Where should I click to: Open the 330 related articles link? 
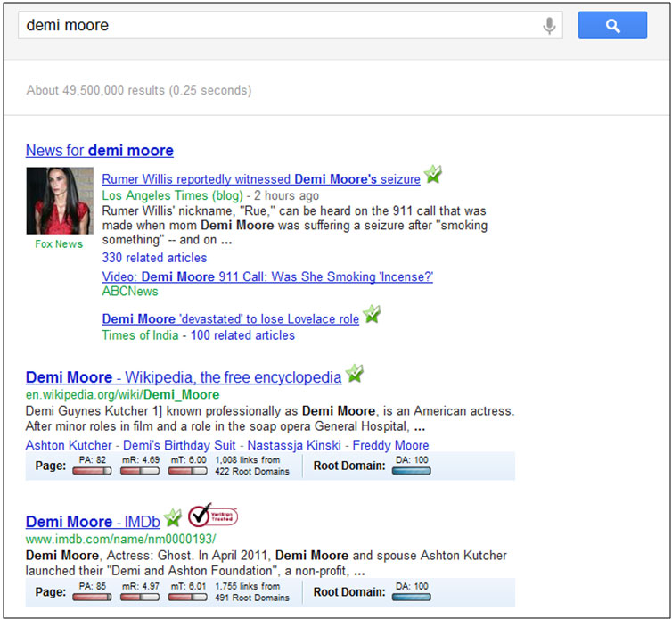tap(154, 258)
